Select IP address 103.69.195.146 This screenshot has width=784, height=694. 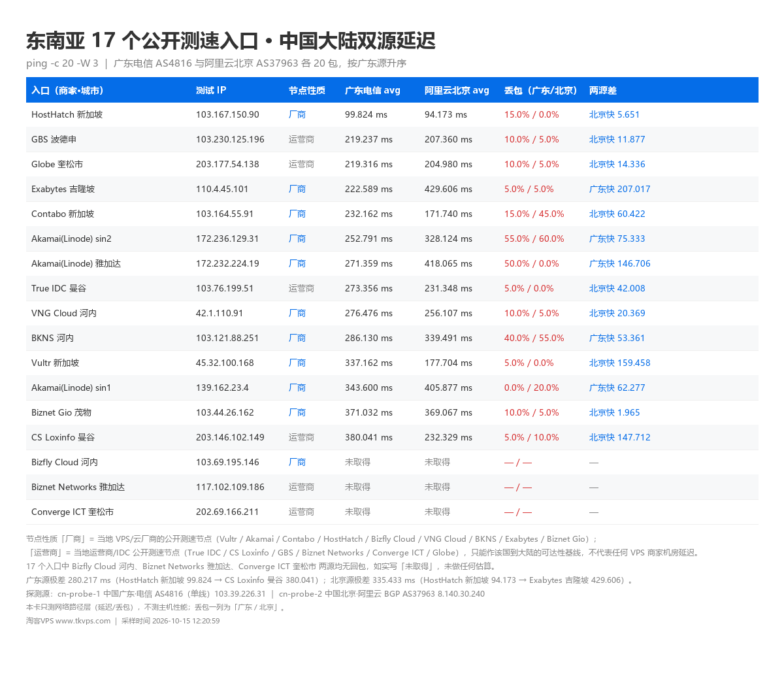227,462
